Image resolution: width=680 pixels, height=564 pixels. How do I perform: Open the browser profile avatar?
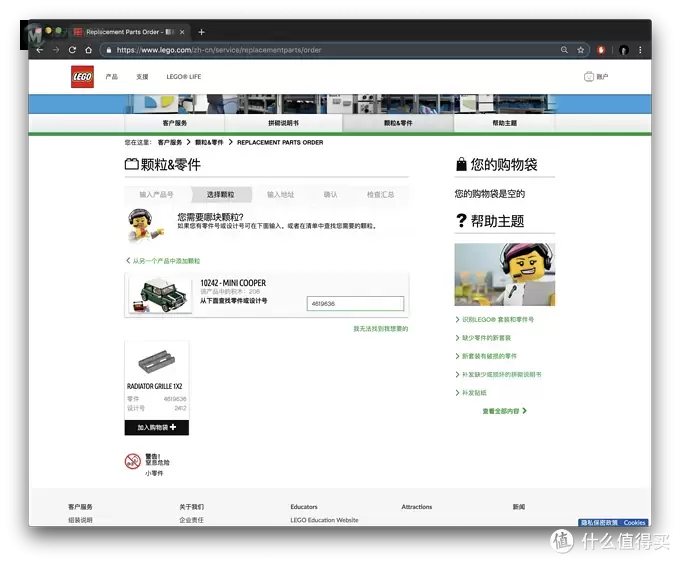click(x=624, y=50)
